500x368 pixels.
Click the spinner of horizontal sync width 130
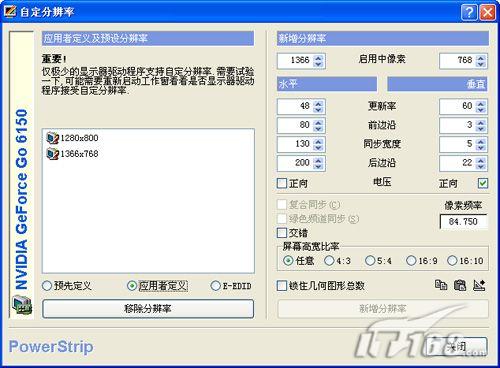[319, 144]
